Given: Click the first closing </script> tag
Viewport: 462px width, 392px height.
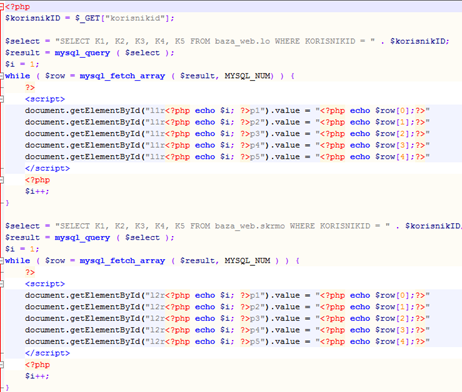Looking at the screenshot, I should [47, 168].
